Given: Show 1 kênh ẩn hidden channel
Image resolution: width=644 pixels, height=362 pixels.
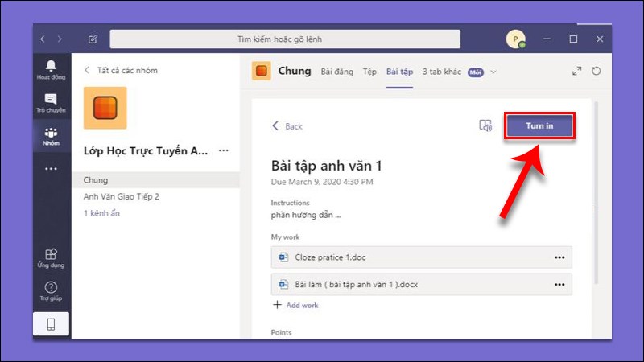Looking at the screenshot, I should point(101,213).
